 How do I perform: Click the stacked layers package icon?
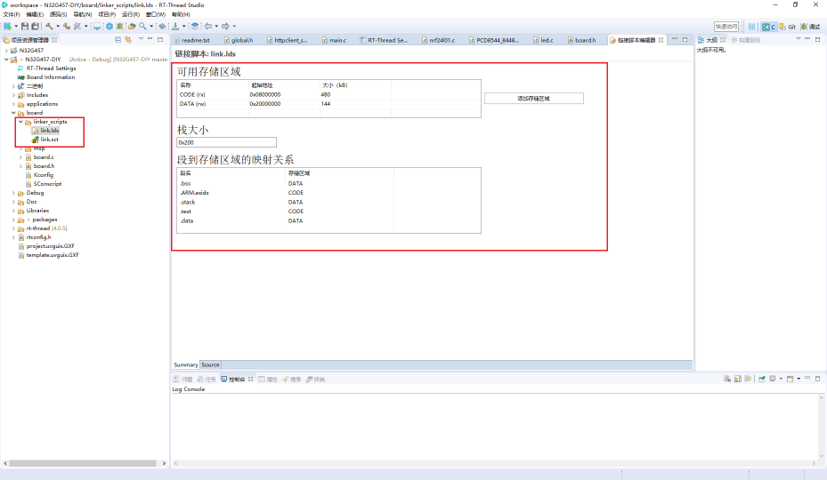click(x=195, y=26)
